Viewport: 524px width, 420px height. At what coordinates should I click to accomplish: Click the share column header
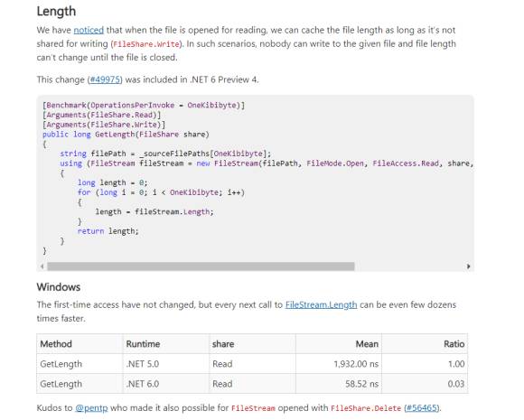pyautogui.click(x=223, y=344)
